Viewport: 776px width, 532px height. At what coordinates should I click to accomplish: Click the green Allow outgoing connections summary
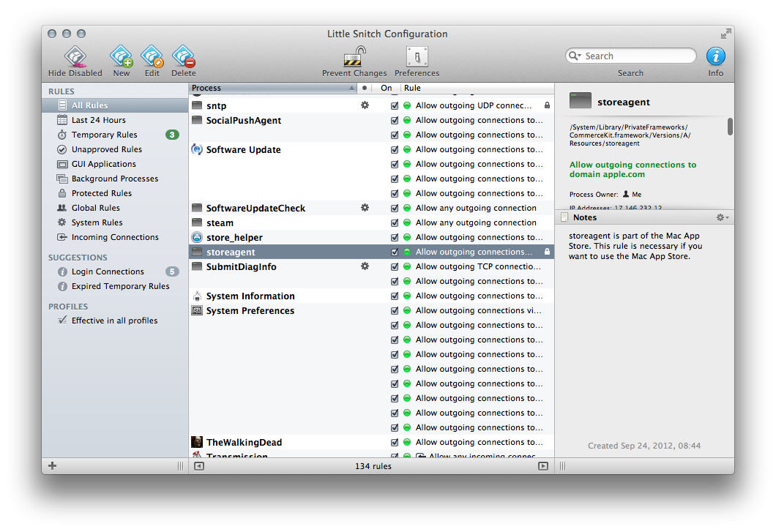(x=633, y=169)
